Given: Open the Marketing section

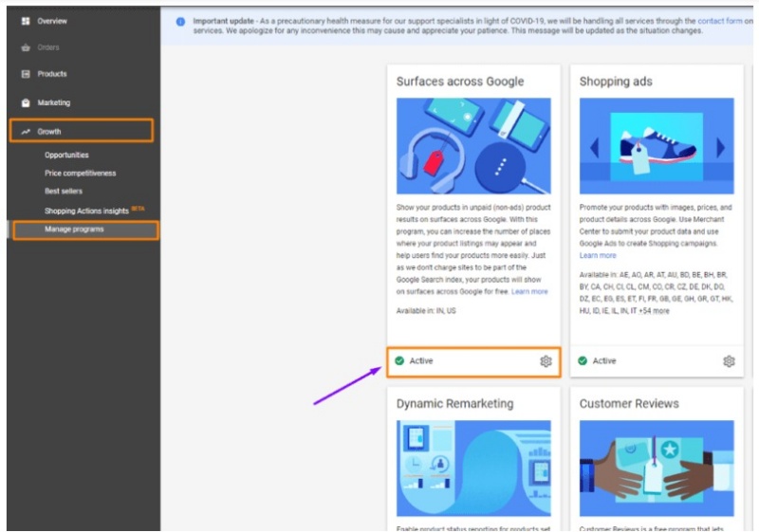Looking at the screenshot, I should tap(54, 102).
